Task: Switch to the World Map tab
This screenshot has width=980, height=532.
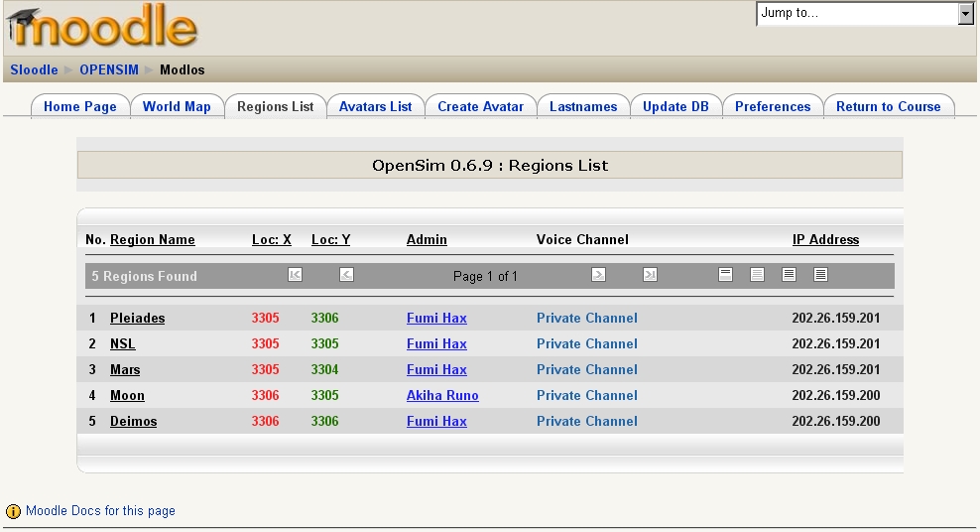Action: click(177, 106)
